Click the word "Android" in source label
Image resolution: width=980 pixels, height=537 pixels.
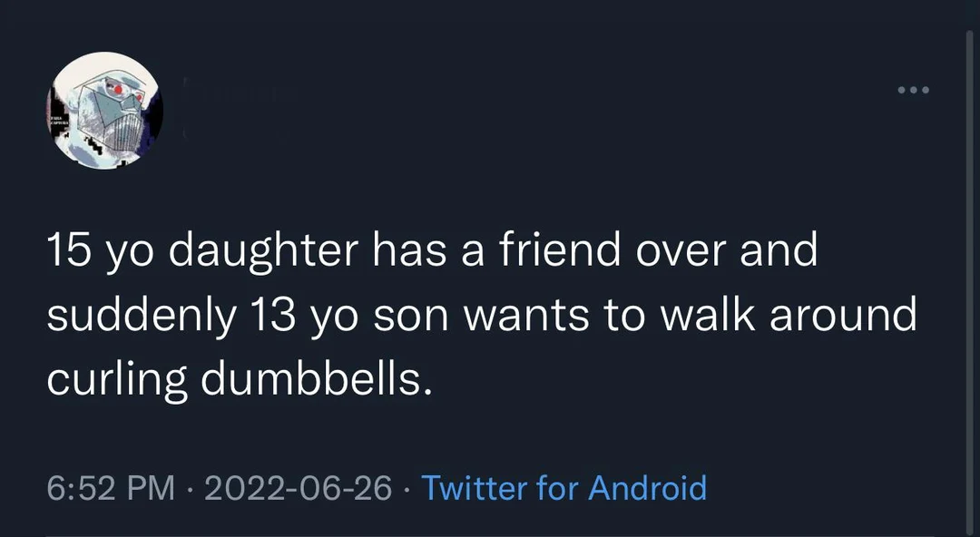coord(647,488)
